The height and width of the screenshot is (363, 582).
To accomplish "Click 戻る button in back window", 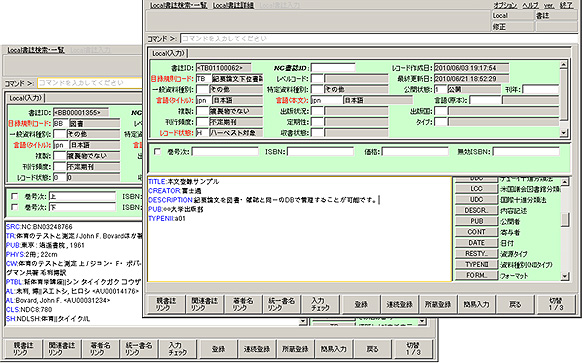I will [373, 349].
